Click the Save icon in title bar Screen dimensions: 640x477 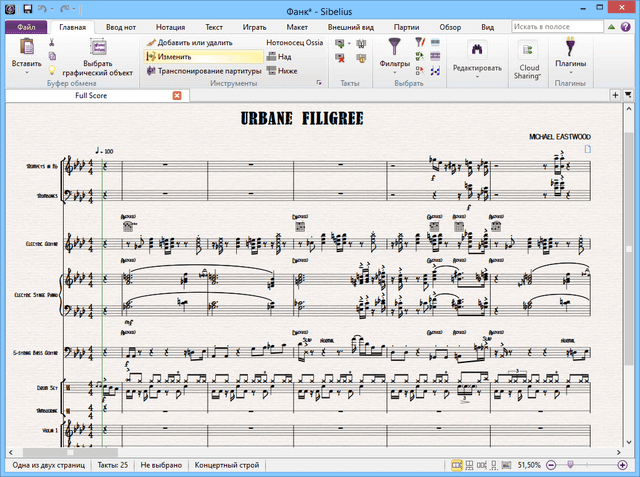pyautogui.click(x=27, y=9)
